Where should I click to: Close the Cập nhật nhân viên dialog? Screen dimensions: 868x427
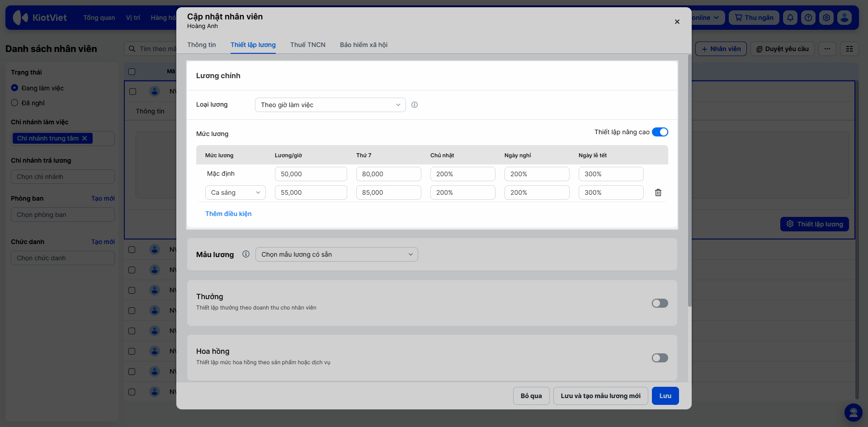pyautogui.click(x=677, y=22)
